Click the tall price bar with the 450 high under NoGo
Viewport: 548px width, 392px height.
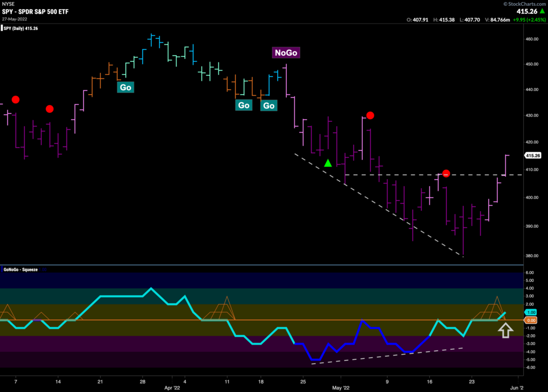coord(286,80)
